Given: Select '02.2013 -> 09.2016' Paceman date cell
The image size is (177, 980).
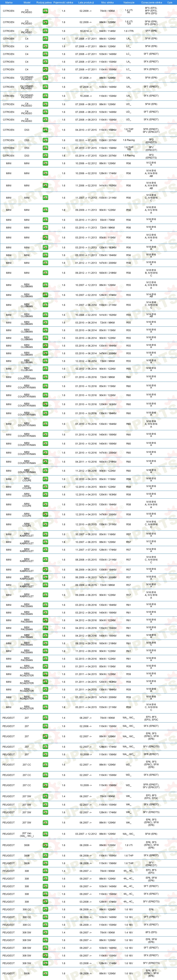Looking at the screenshot, I should pyautogui.click(x=86, y=659).
